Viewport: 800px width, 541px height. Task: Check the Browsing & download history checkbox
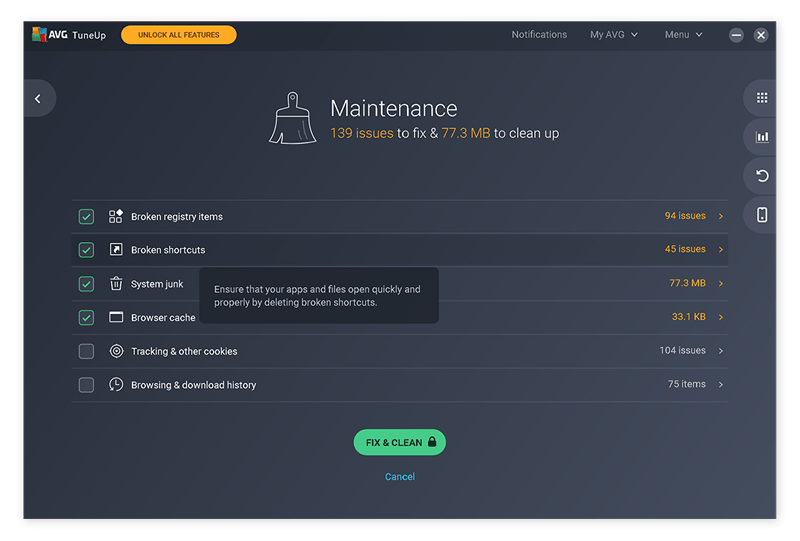(x=87, y=385)
